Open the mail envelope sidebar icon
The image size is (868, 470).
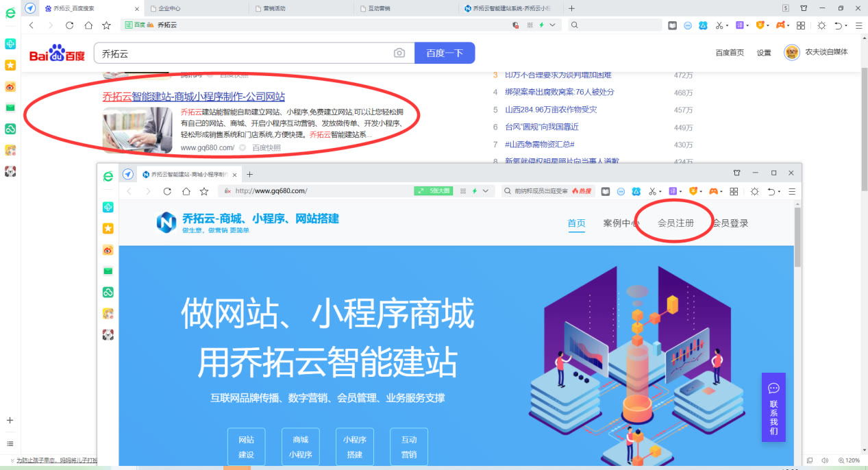coord(10,108)
